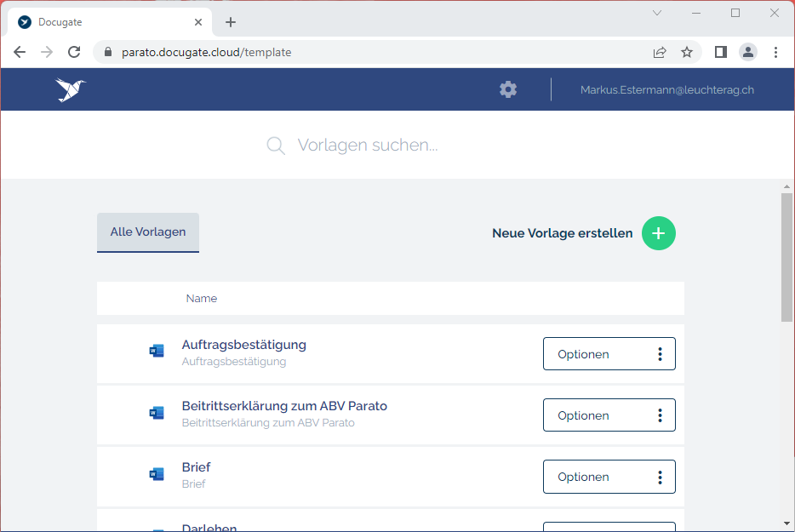Click Word icon of Auftragsbestätigung row
The image size is (795, 532).
[157, 351]
